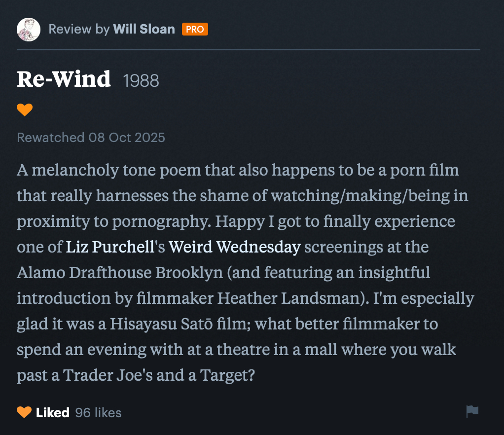This screenshot has width=504, height=435.
Task: Click the orange PRO badge
Action: point(195,30)
